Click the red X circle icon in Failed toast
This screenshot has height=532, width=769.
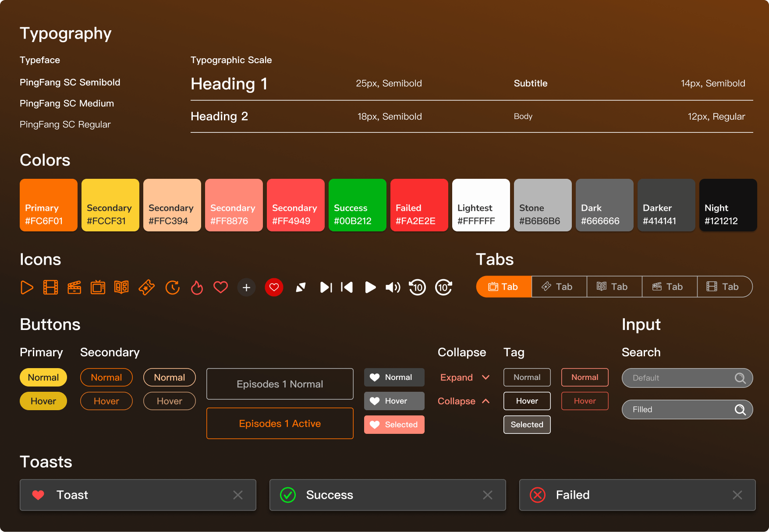[538, 495]
